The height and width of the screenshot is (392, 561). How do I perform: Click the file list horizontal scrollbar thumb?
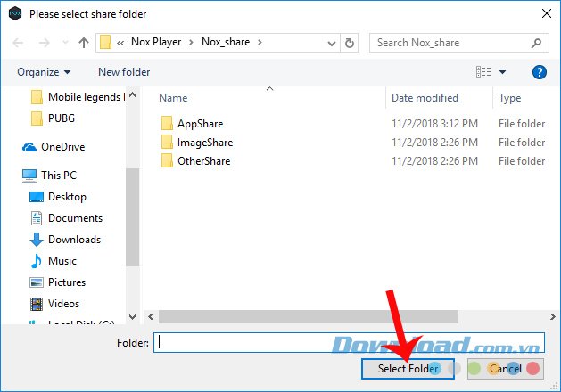[x=309, y=317]
